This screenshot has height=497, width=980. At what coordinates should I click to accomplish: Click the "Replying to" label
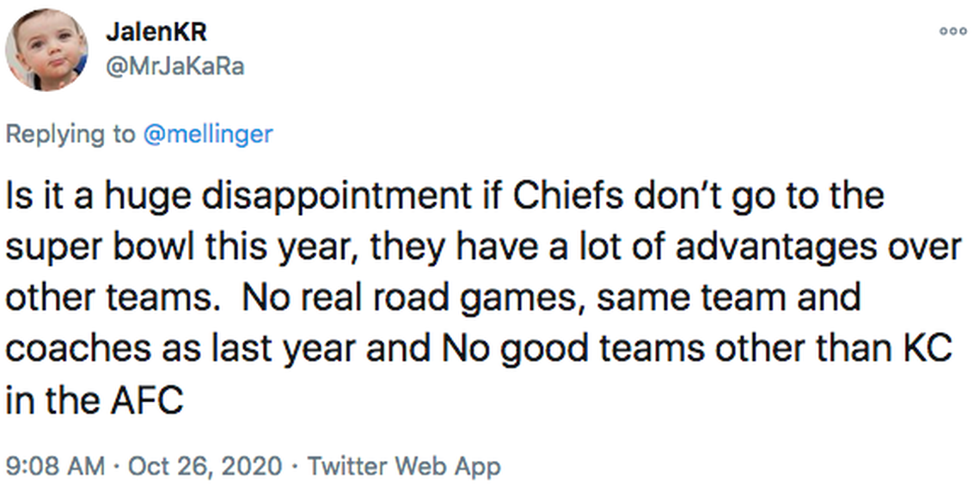coord(70,134)
